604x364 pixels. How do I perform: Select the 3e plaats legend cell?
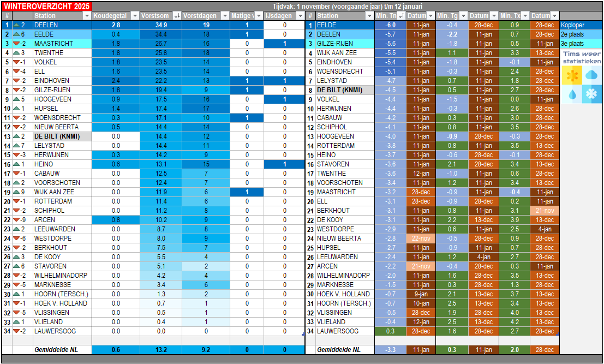click(581, 44)
